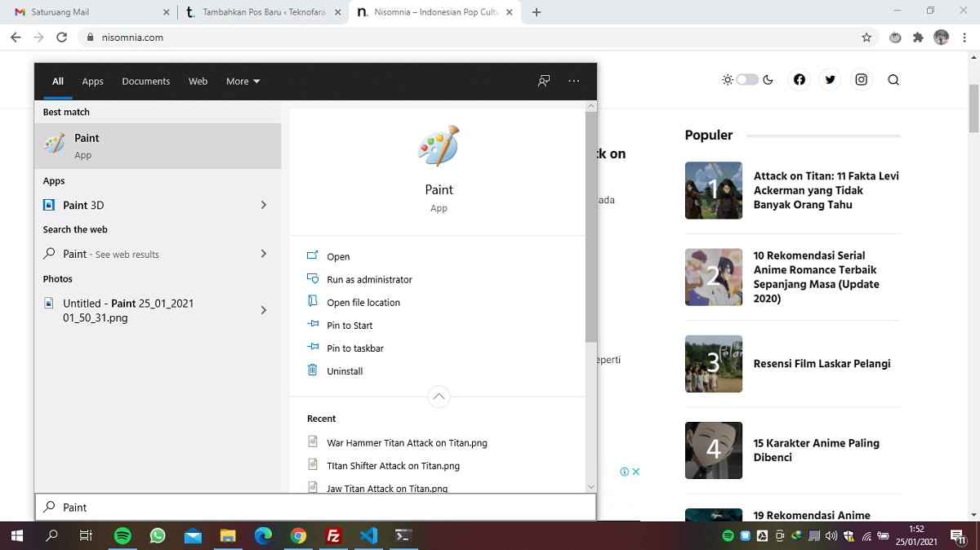Open Nisomnia's Twitter icon

tap(831, 79)
